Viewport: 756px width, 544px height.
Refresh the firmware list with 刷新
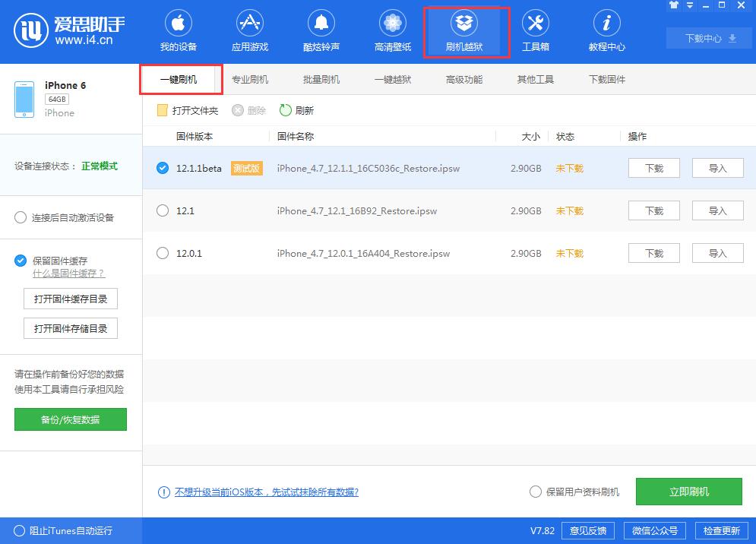(296, 109)
